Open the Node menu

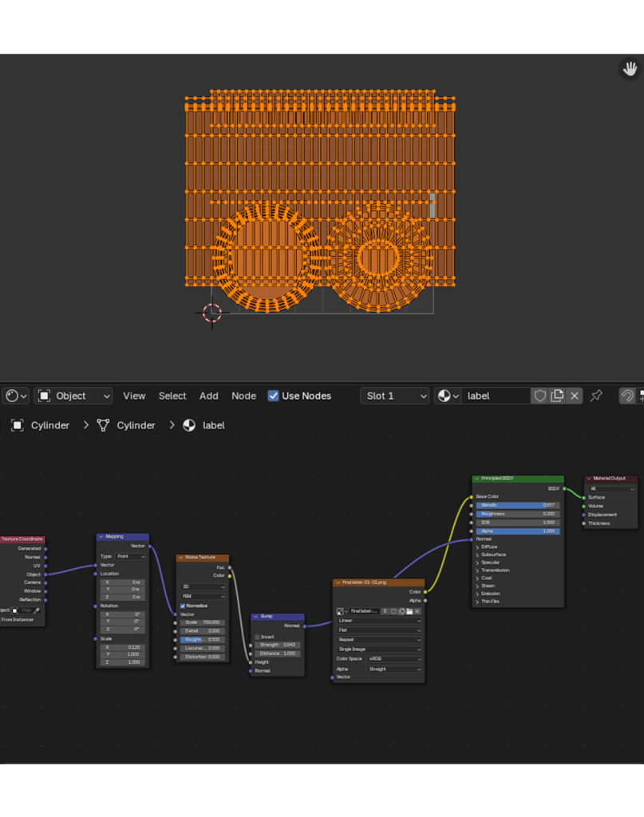point(243,396)
